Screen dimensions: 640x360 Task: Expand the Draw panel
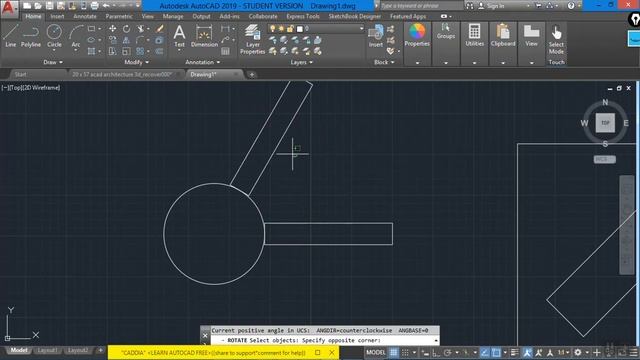pos(53,62)
